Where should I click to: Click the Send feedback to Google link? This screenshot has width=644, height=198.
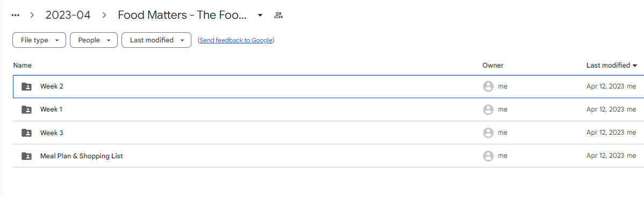click(236, 40)
